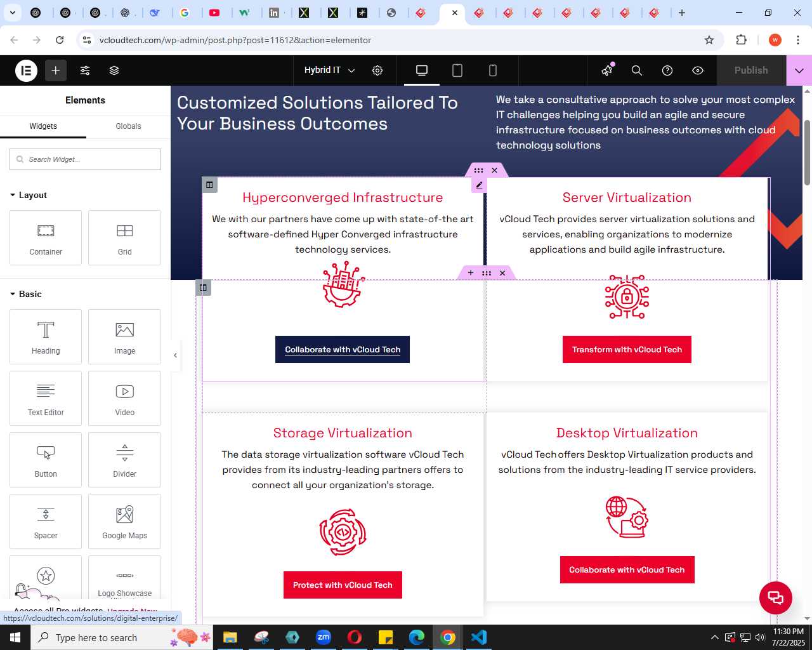Click the upper container's drag handle
This screenshot has height=650, width=812.
478,170
